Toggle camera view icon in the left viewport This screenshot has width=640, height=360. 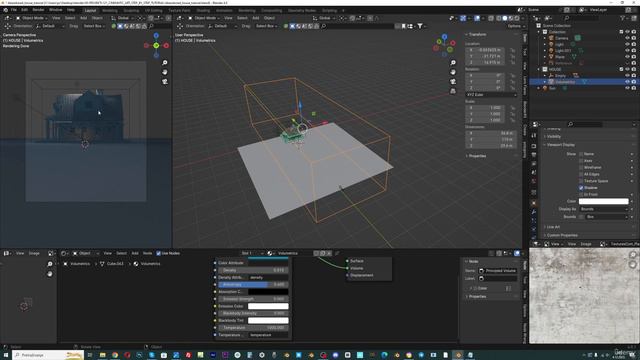pos(164,81)
